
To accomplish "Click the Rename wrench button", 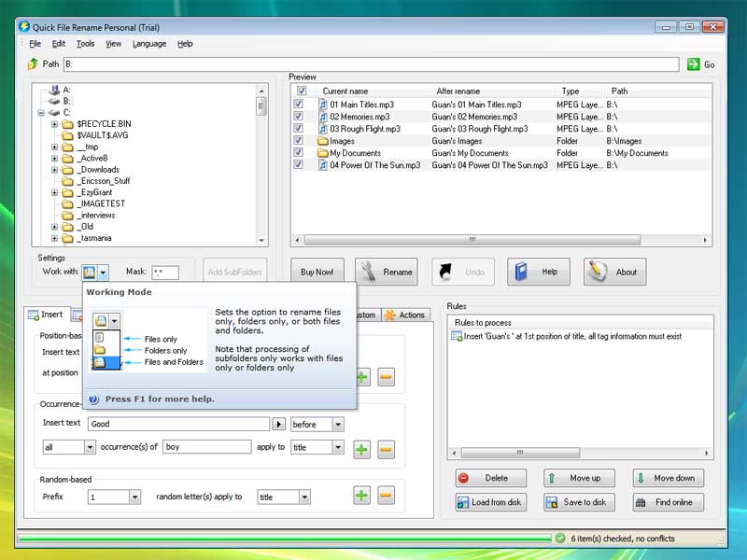I will 386,272.
